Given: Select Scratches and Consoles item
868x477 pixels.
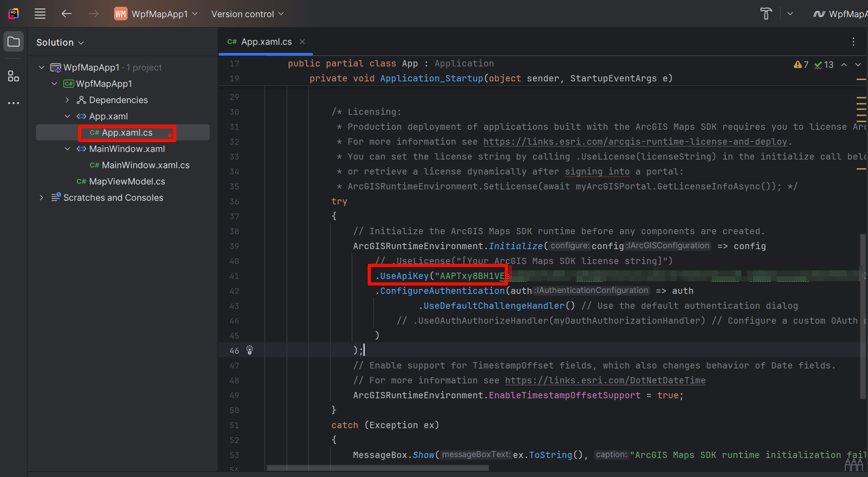Looking at the screenshot, I should tap(113, 198).
